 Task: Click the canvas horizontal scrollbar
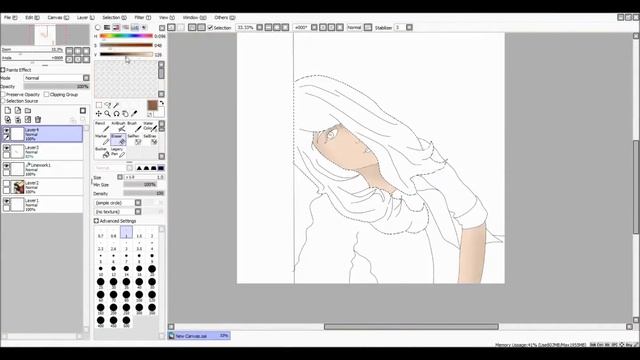point(411,327)
